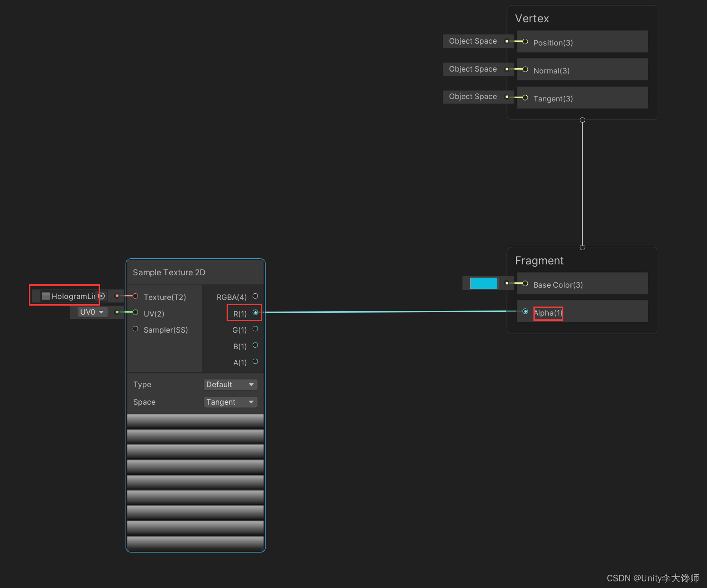This screenshot has height=588, width=707.
Task: Click the Alpha(1) input port
Action: pyautogui.click(x=525, y=311)
